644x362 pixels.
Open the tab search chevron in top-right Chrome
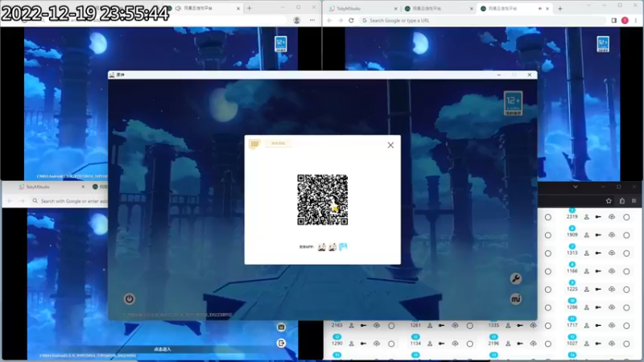click(589, 6)
